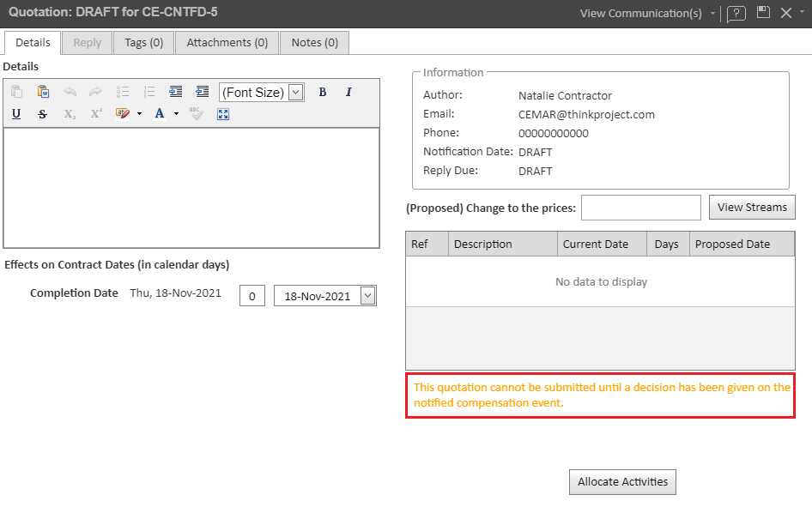Click the Underline formatting icon
812x507 pixels.
click(16, 114)
